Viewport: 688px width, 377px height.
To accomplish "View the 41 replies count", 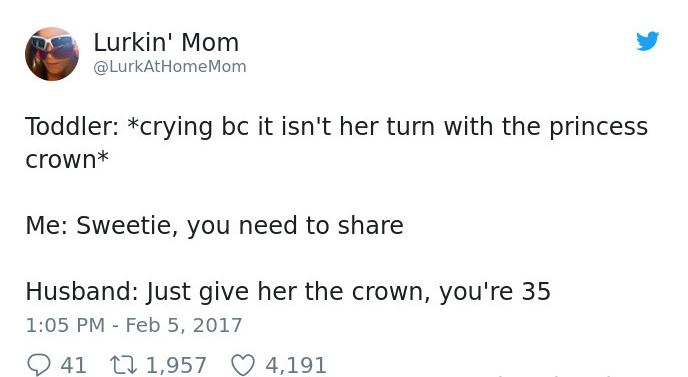I will (73, 365).
